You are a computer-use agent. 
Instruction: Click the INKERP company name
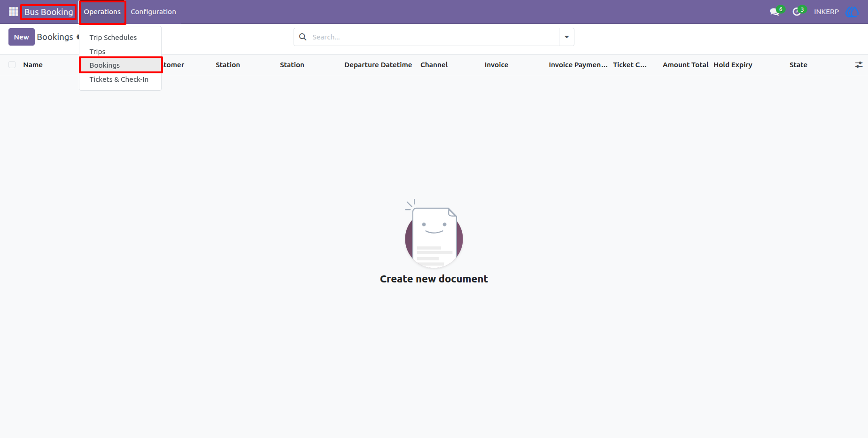pyautogui.click(x=826, y=12)
